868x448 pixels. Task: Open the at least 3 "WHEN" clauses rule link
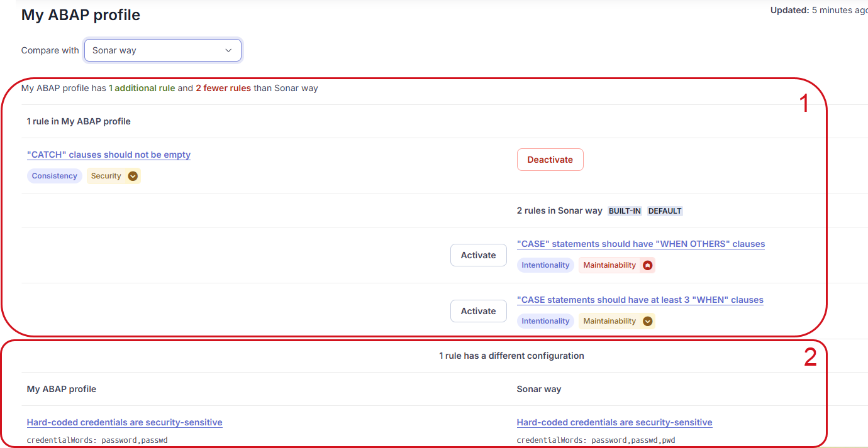tap(640, 300)
